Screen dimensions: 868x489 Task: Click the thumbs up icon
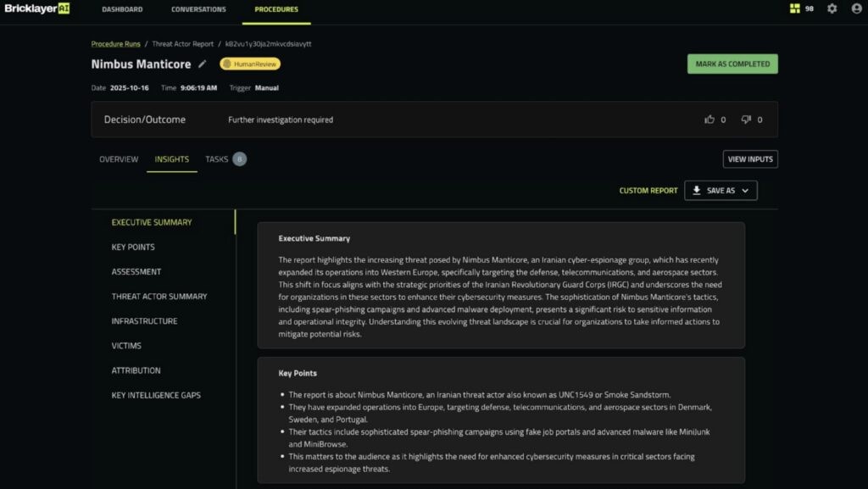click(709, 119)
